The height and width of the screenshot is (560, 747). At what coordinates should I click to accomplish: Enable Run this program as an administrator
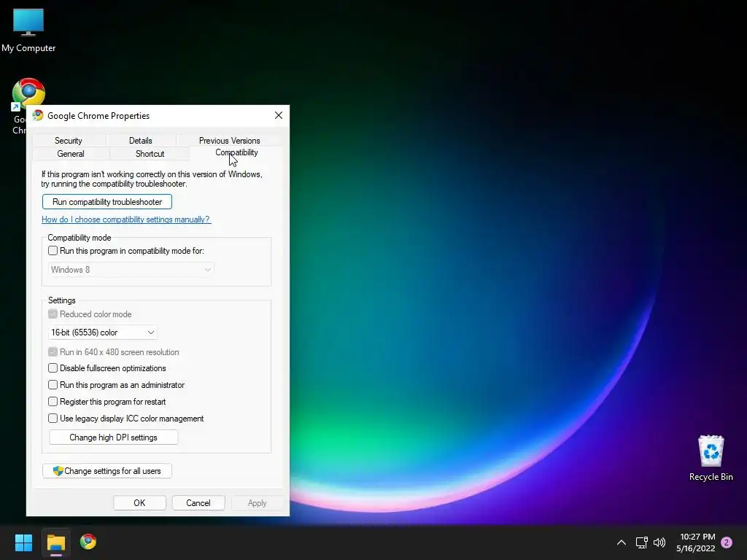point(53,385)
